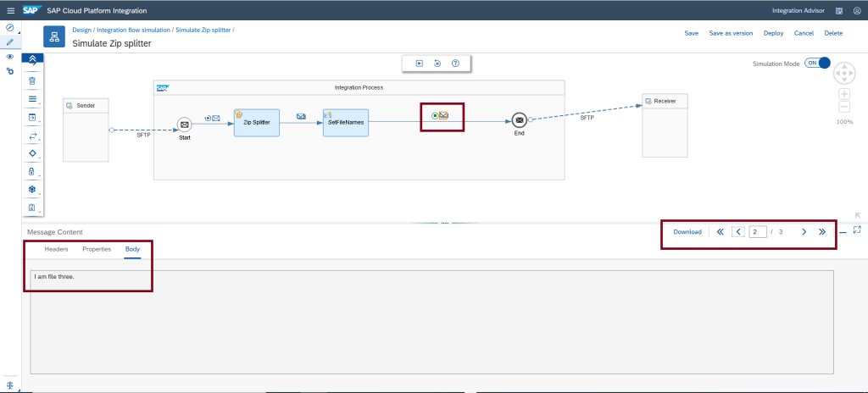
Task: Click the green simulation end point marker
Action: pos(435,116)
